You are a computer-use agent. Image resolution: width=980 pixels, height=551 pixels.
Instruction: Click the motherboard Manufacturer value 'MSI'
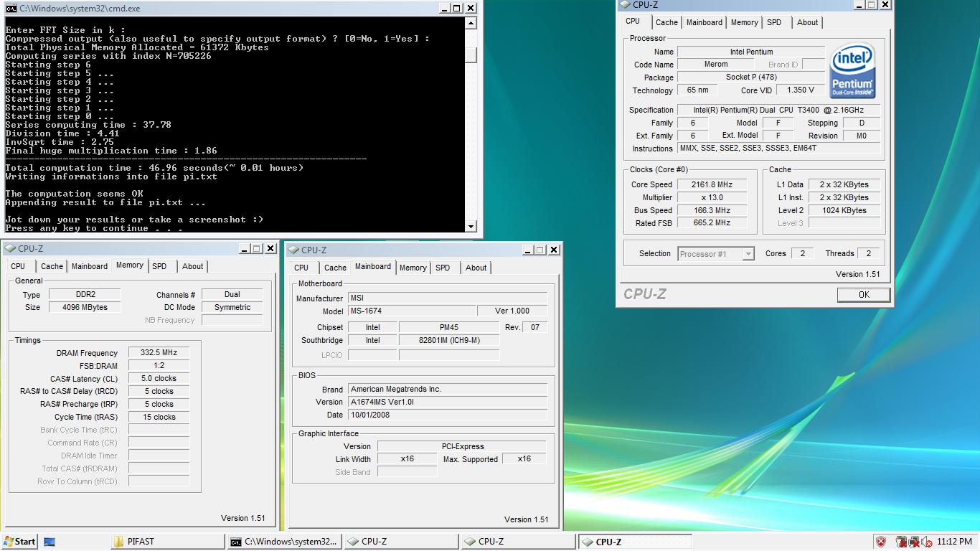point(448,298)
